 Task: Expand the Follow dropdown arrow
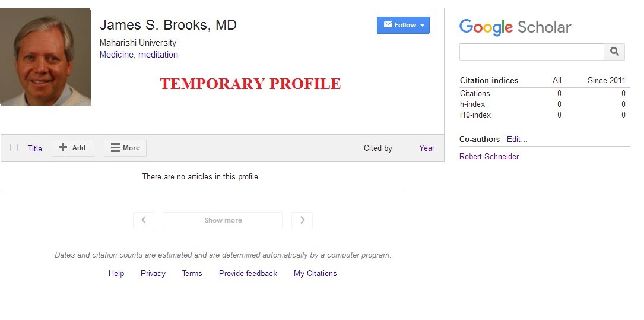point(422,26)
